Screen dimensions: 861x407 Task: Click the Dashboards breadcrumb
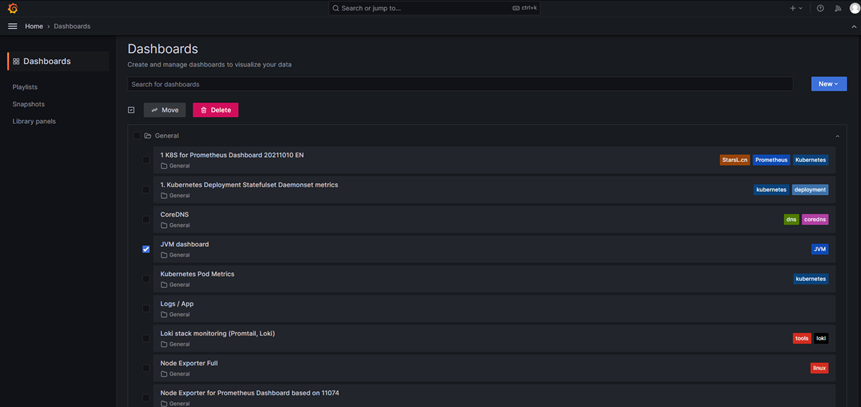(x=72, y=26)
